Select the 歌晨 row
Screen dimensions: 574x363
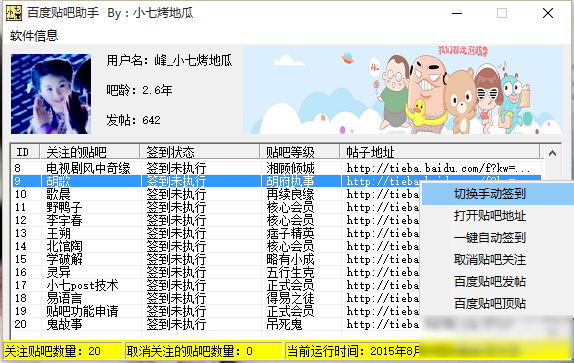[x=216, y=194]
